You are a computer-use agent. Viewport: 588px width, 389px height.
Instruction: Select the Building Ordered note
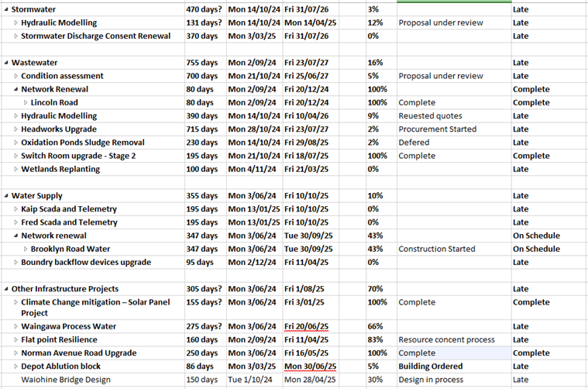pyautogui.click(x=431, y=367)
